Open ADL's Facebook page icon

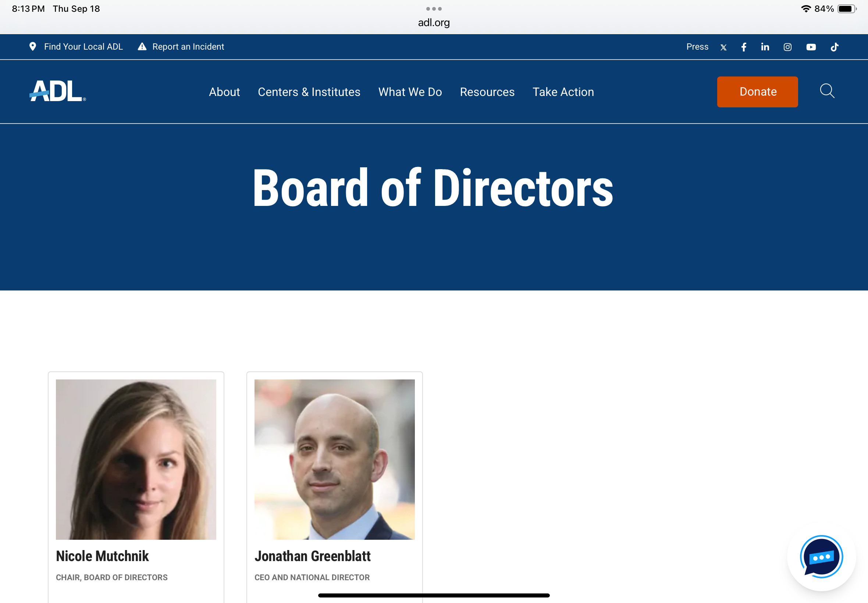point(744,47)
